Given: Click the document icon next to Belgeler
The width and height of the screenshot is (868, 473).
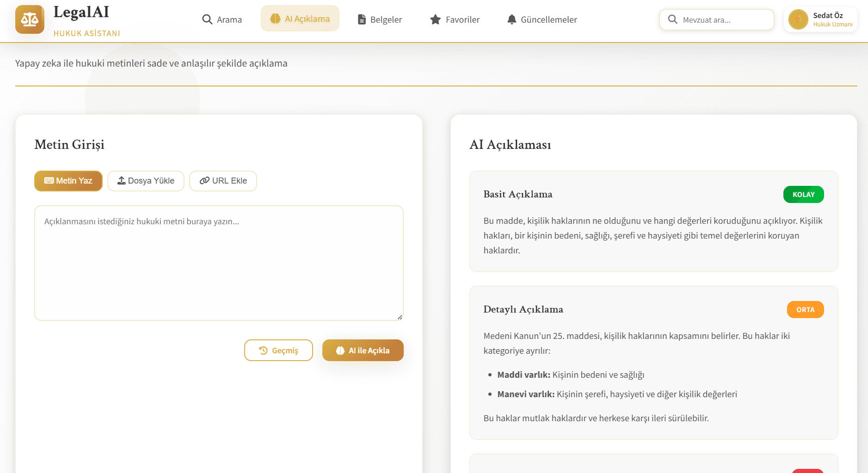Looking at the screenshot, I should [x=362, y=19].
